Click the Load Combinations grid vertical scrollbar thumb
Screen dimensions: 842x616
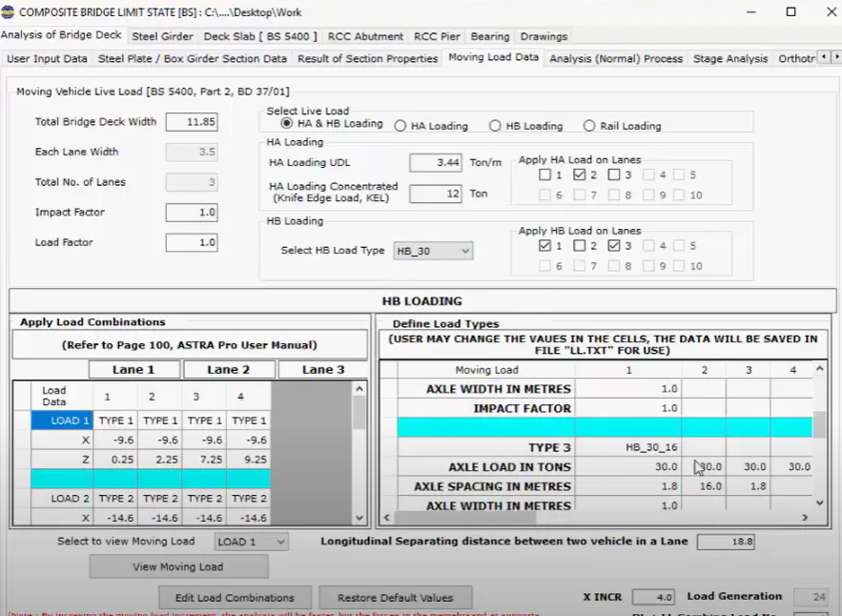point(359,413)
